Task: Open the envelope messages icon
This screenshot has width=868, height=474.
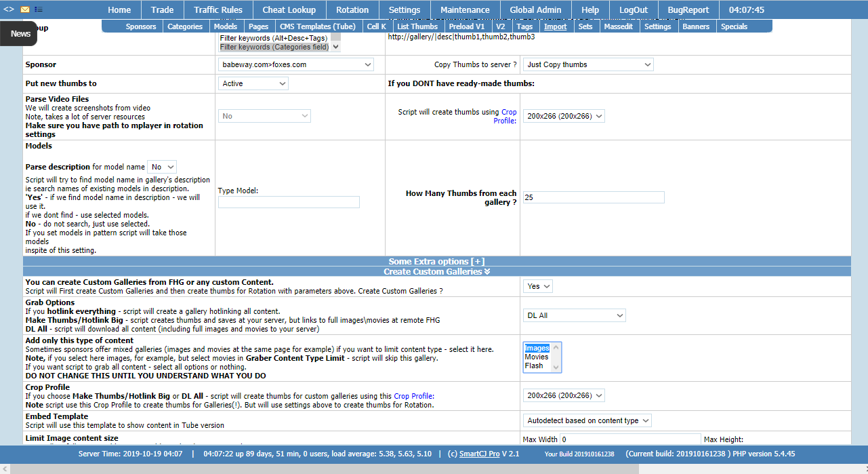Action: (x=24, y=9)
